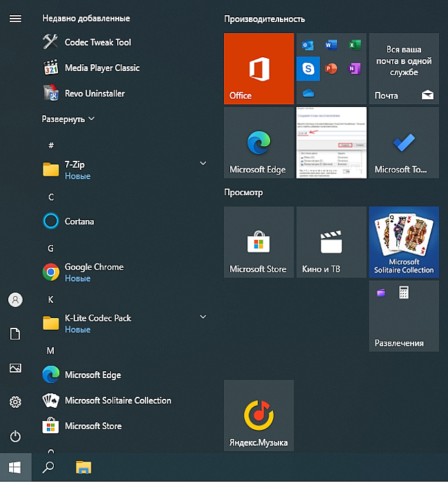This screenshot has width=448, height=483.
Task: Open Microsoft Store in the app list
Action: 82,426
